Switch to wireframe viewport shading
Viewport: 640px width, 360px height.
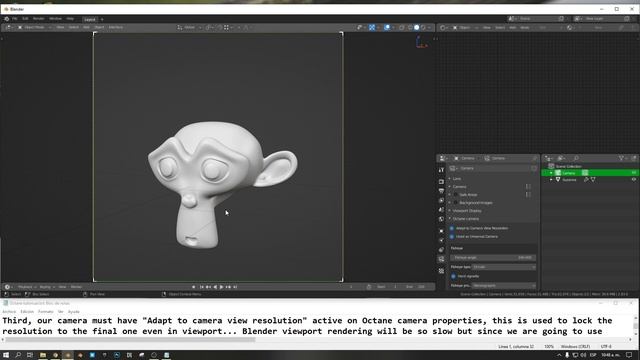(x=410, y=27)
